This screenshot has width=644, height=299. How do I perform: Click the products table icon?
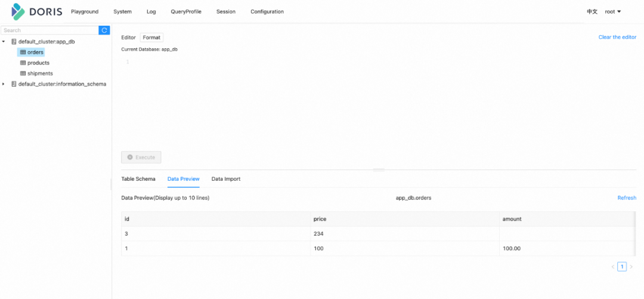coord(23,63)
